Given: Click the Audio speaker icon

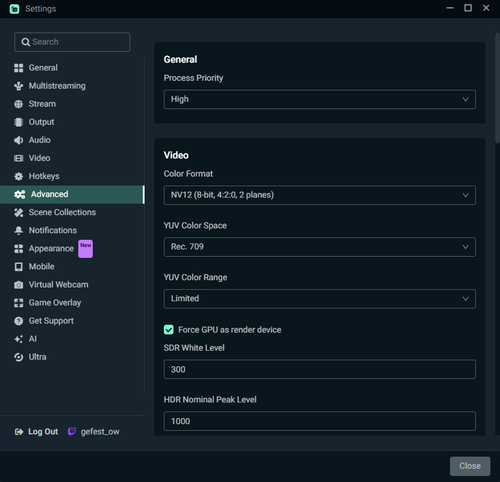Looking at the screenshot, I should [x=19, y=140].
